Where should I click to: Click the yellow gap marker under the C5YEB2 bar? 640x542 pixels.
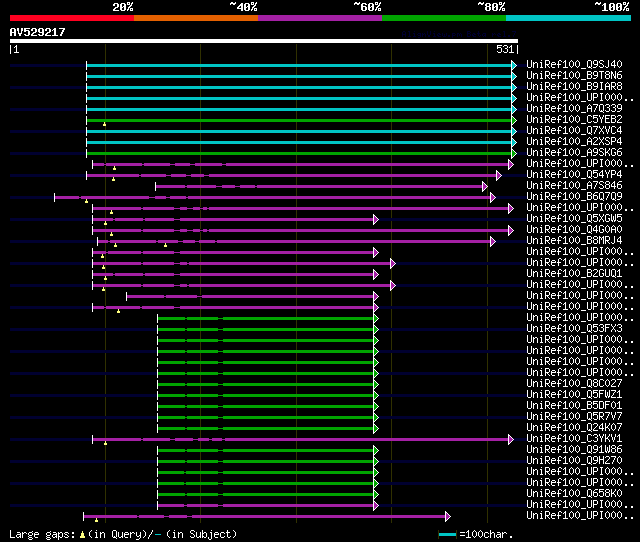pyautogui.click(x=104, y=124)
